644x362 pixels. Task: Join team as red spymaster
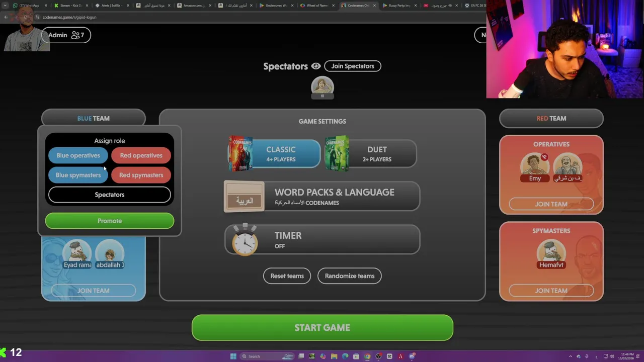pyautogui.click(x=551, y=291)
